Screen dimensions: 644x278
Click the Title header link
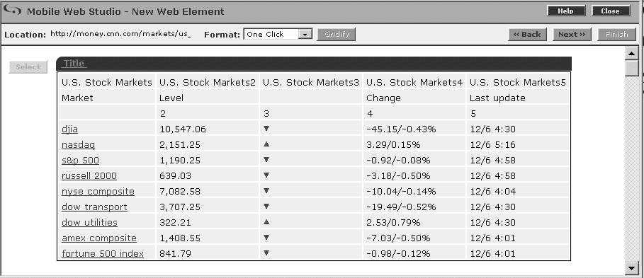tap(74, 63)
